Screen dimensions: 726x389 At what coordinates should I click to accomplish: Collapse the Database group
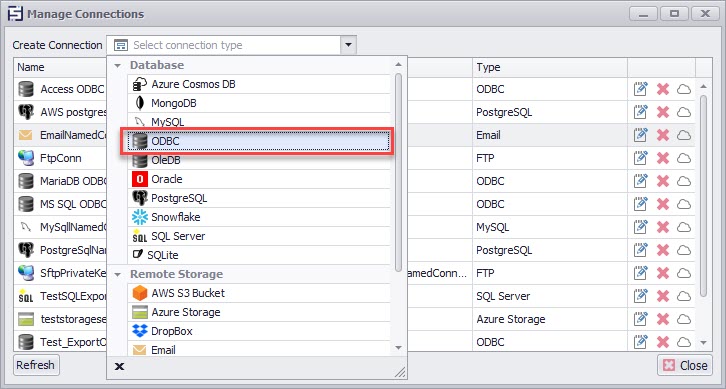tap(118, 65)
